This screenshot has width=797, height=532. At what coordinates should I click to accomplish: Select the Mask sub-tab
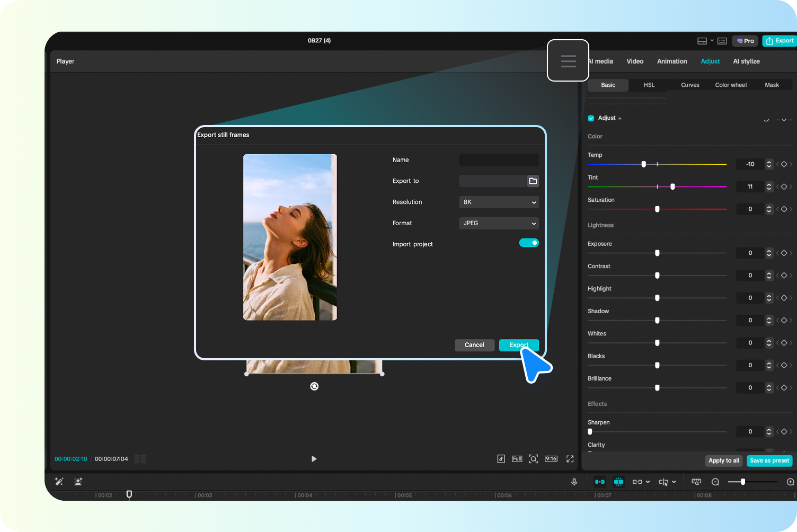772,85
